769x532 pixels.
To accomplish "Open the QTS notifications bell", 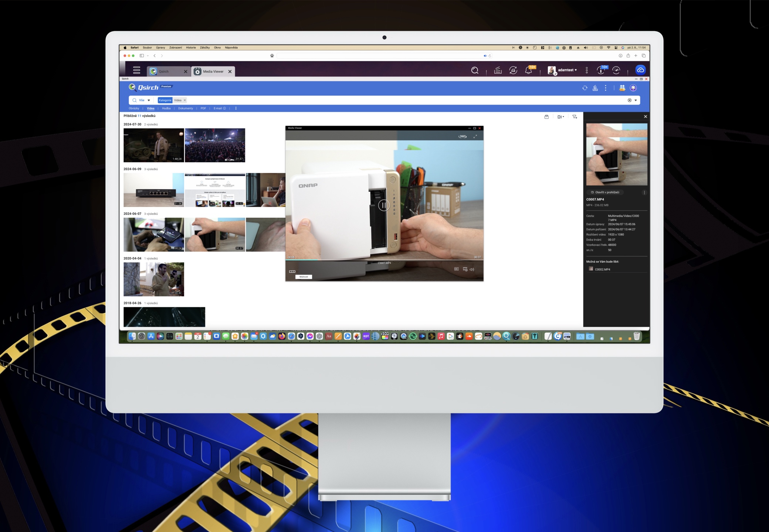I will click(x=528, y=70).
